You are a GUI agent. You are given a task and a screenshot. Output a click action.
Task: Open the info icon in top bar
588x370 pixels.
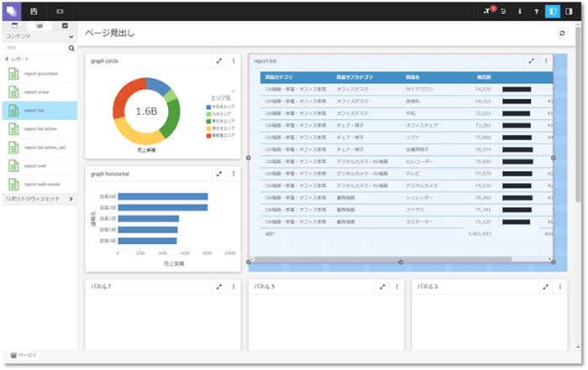point(520,11)
